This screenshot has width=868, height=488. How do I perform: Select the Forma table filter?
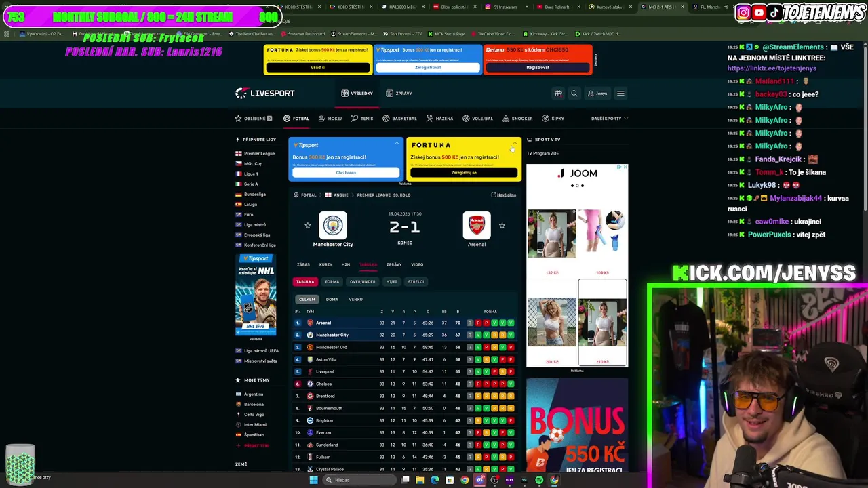pyautogui.click(x=332, y=282)
